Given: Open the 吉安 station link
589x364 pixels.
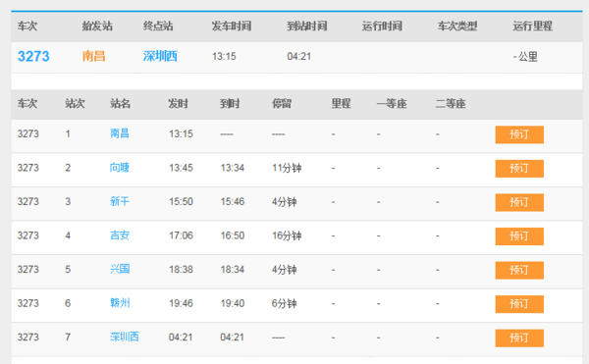Looking at the screenshot, I should pyautogui.click(x=120, y=235).
